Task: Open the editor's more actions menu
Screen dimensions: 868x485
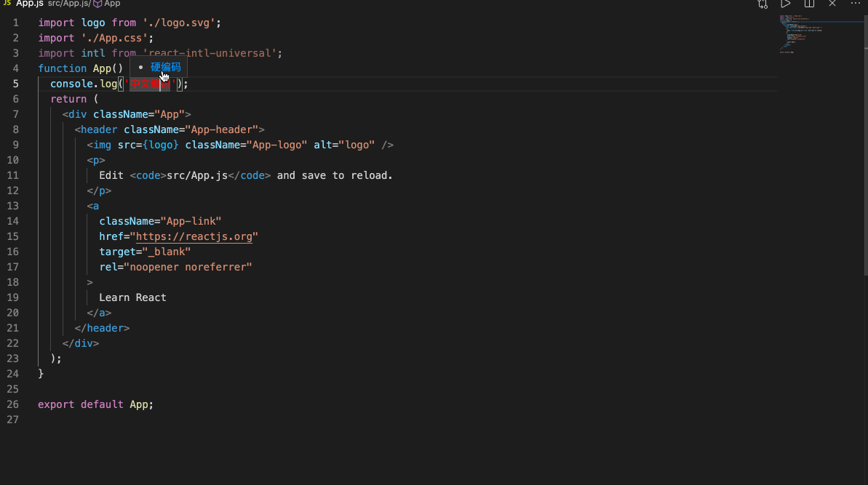Action: click(x=856, y=4)
